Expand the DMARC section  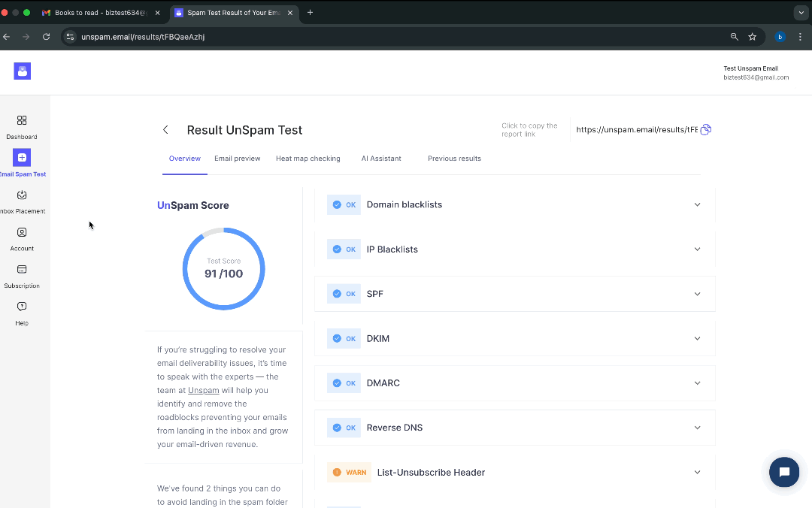tap(697, 383)
